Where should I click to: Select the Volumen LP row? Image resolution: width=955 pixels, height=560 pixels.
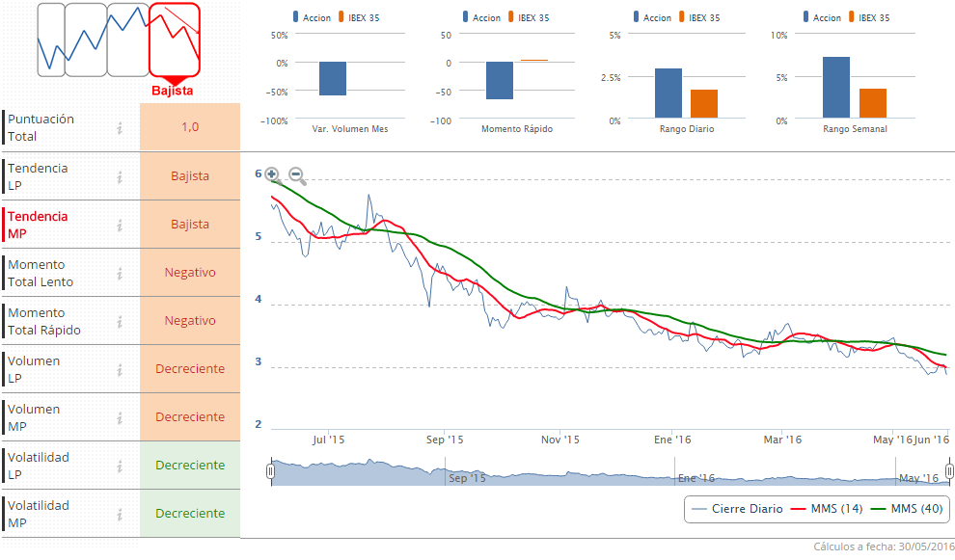coord(122,369)
